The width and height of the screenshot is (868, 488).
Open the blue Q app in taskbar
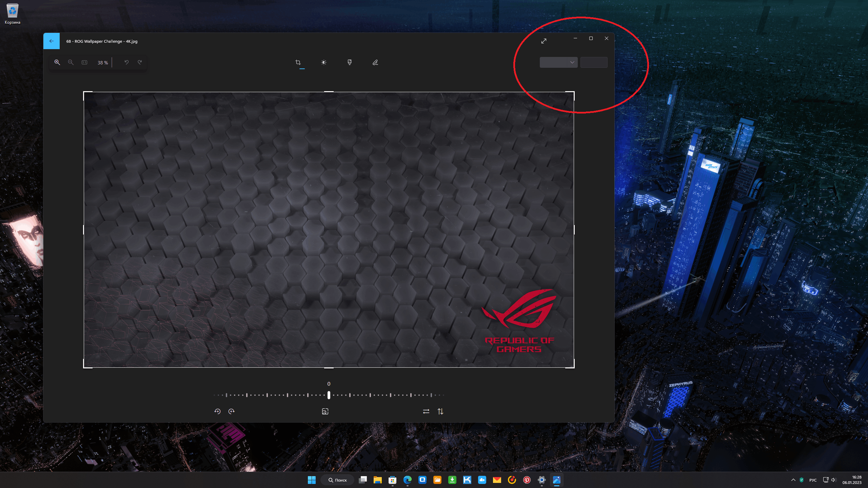422,480
